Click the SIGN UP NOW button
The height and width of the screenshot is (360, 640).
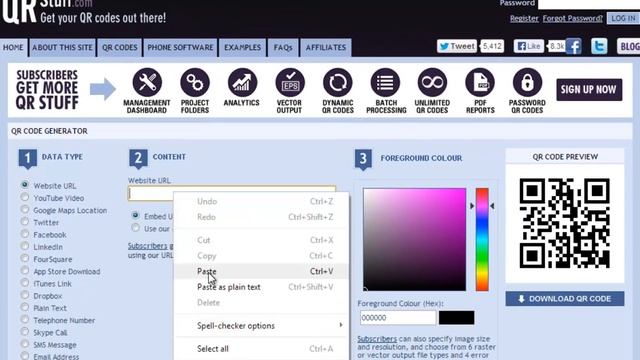click(x=589, y=89)
